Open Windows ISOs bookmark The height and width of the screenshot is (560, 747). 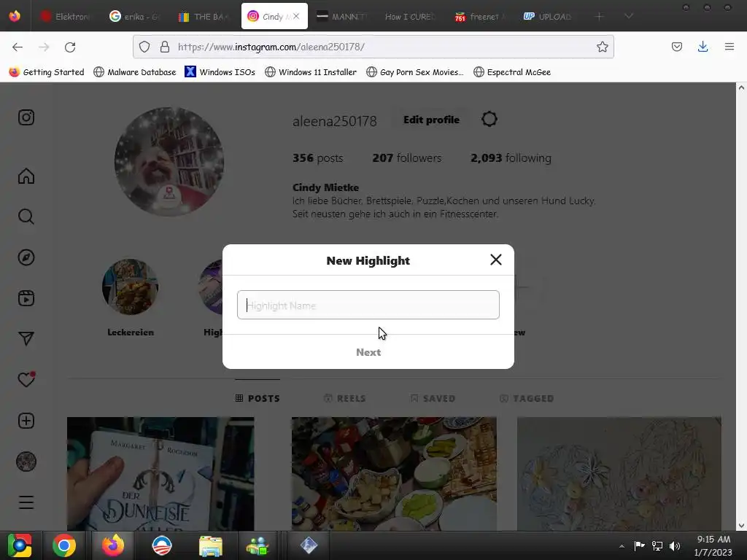point(220,72)
